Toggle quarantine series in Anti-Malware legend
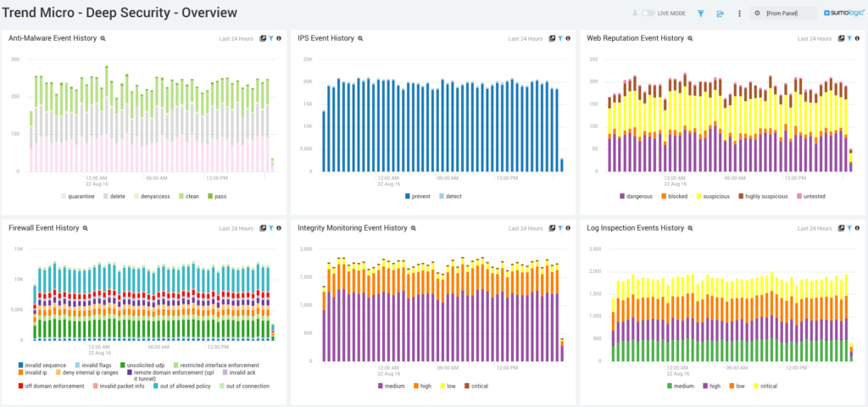The width and height of the screenshot is (868, 407). (78, 196)
